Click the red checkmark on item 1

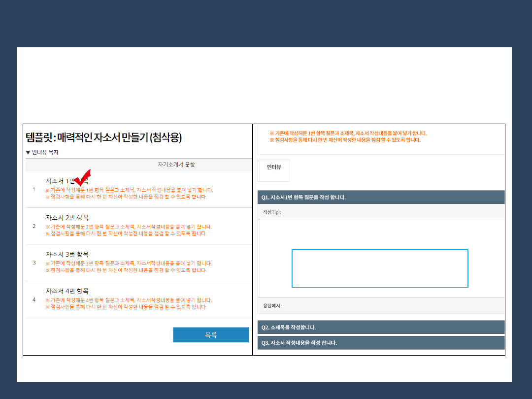[x=83, y=177]
